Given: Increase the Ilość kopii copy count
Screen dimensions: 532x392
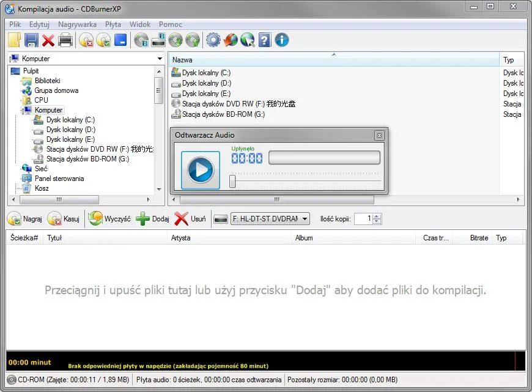Looking at the screenshot, I should [377, 216].
